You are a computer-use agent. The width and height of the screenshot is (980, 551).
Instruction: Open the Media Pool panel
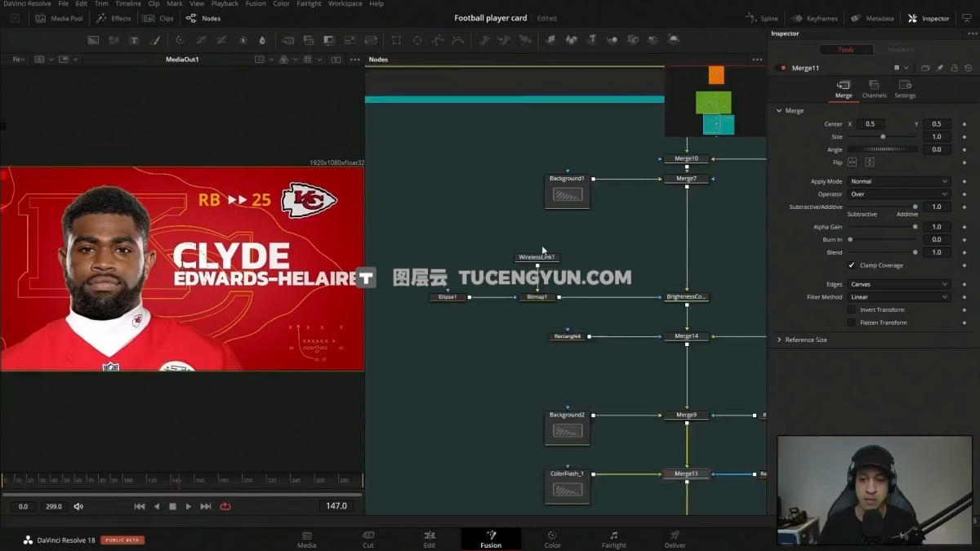coord(59,18)
